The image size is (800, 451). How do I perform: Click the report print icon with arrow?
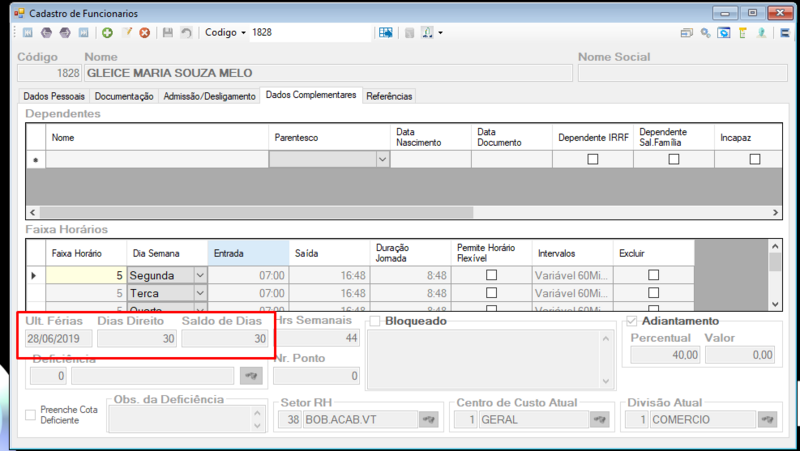point(428,33)
